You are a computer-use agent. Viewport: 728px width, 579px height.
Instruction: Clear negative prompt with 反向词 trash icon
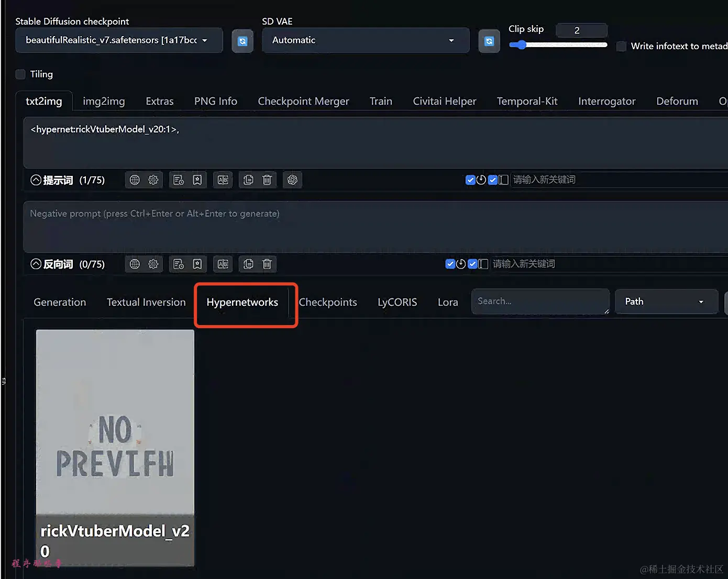(x=267, y=264)
